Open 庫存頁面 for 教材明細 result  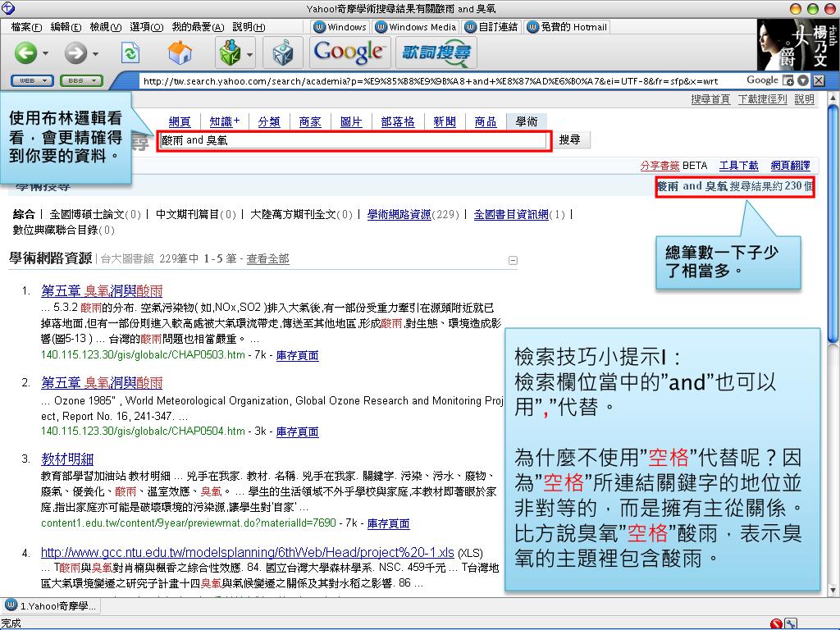coord(388,523)
